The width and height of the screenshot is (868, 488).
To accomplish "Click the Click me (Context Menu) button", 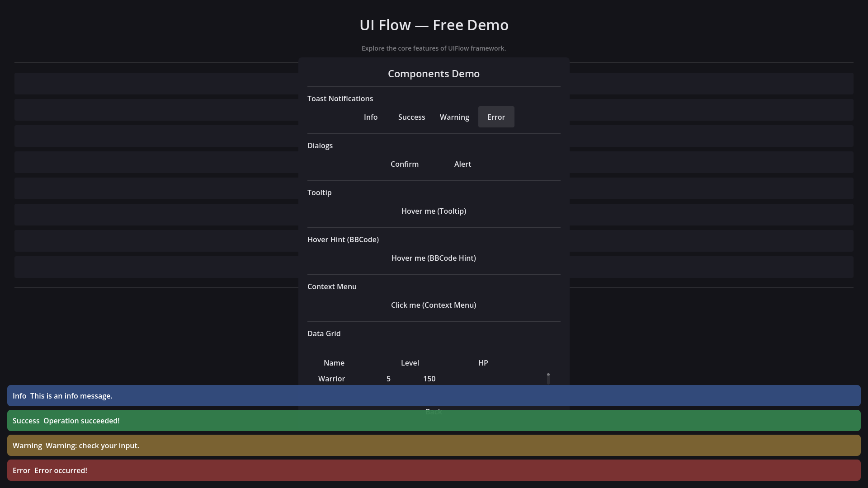I will pyautogui.click(x=434, y=305).
